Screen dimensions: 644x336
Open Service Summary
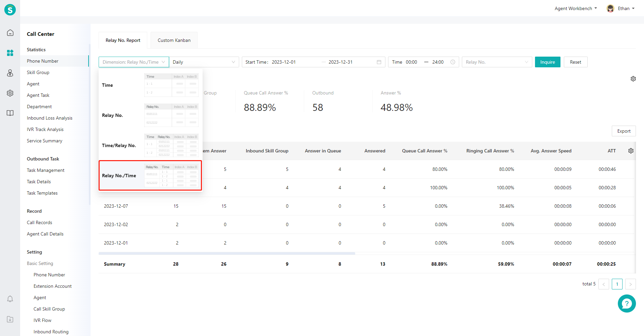(x=45, y=141)
